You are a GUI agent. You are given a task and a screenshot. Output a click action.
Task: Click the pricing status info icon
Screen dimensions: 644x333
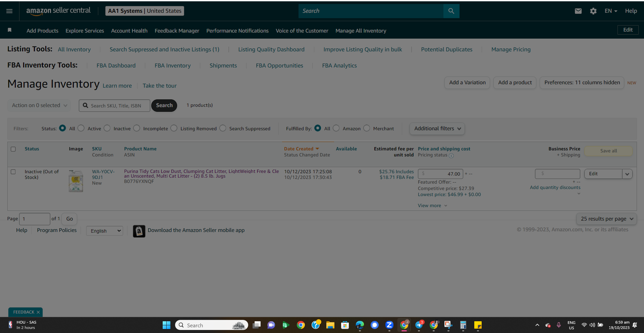(x=451, y=155)
